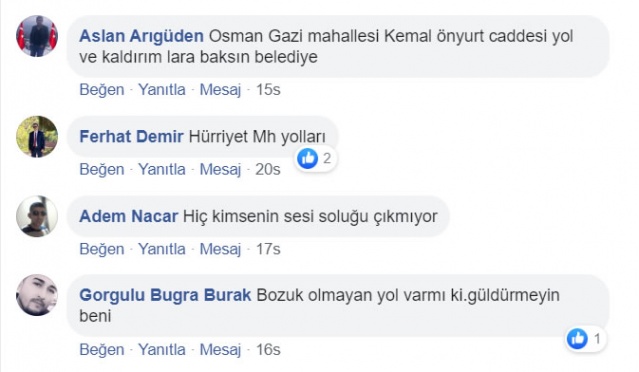
Task: Click the Aslan Arıgüden name link
Action: [x=141, y=36]
